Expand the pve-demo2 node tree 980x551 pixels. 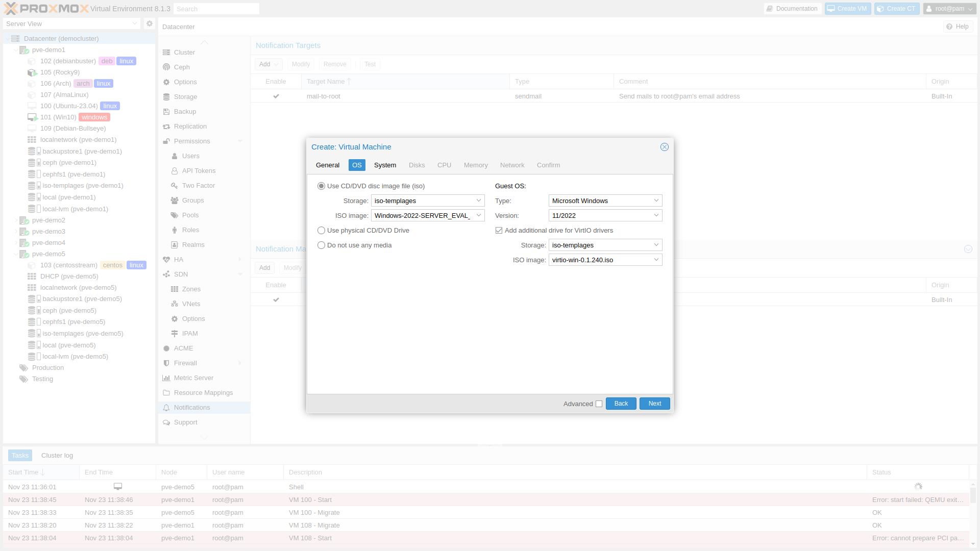pyautogui.click(x=16, y=220)
